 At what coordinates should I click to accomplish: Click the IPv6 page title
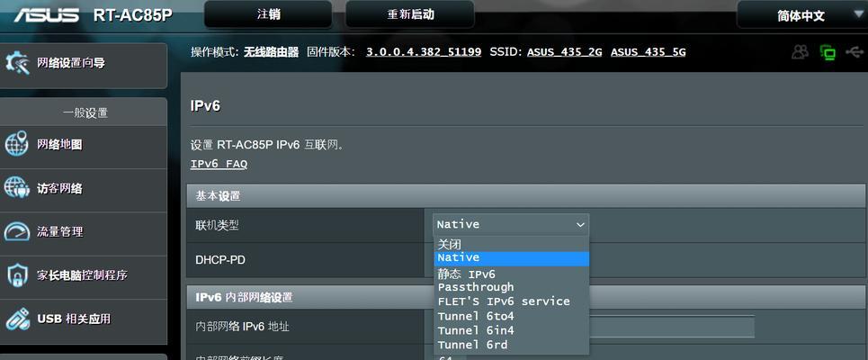click(205, 105)
